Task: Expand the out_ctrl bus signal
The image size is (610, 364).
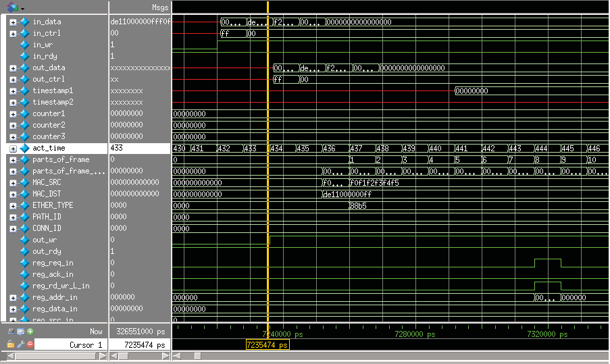Action: (x=13, y=80)
